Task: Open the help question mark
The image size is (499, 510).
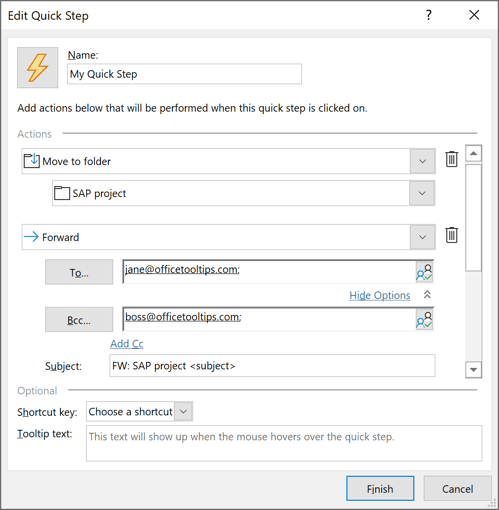Action: point(429,15)
